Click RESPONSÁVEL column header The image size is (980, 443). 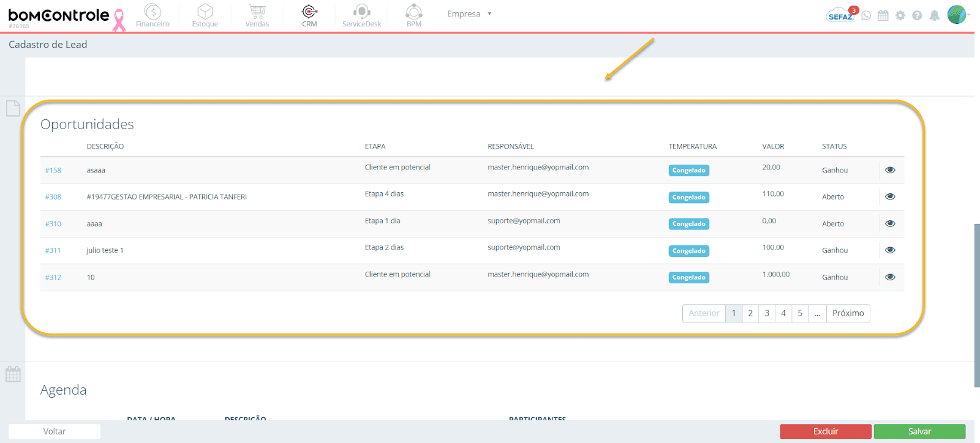coord(511,146)
